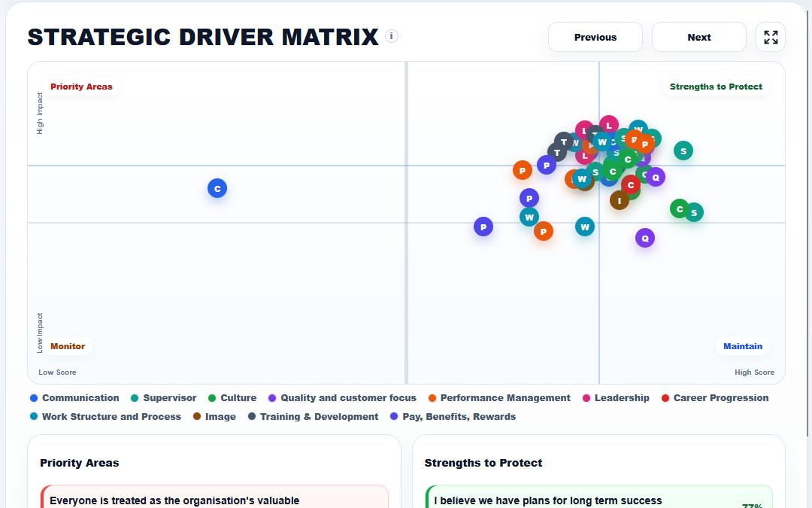Image resolution: width=812 pixels, height=508 pixels.
Task: Select teal S point beside the green C
Action: pyautogui.click(x=695, y=212)
